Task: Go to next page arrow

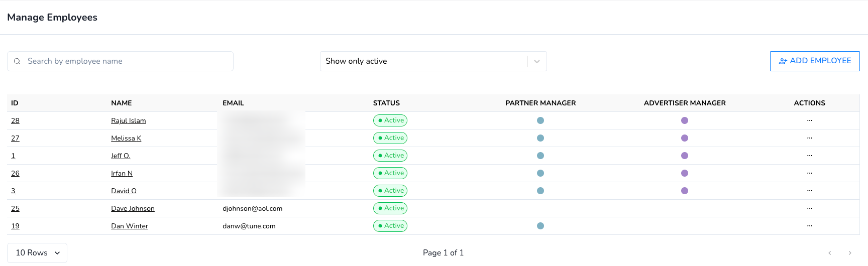Action: 850,253
